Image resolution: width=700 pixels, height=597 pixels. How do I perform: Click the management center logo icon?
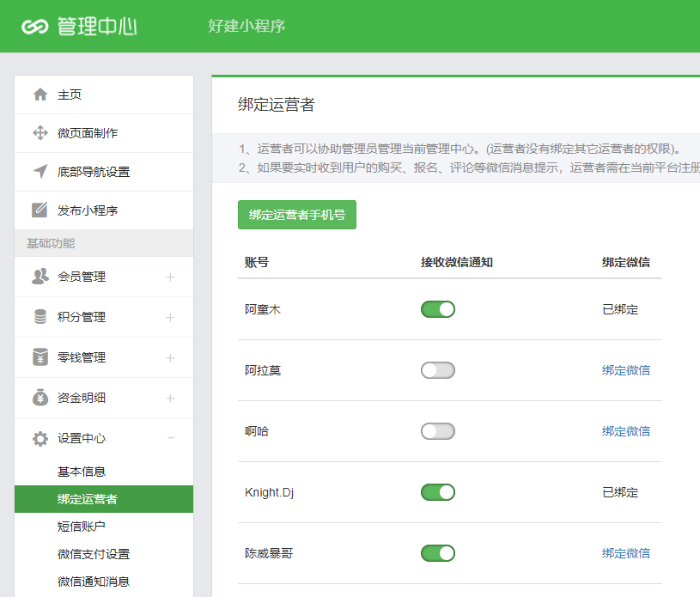33,27
